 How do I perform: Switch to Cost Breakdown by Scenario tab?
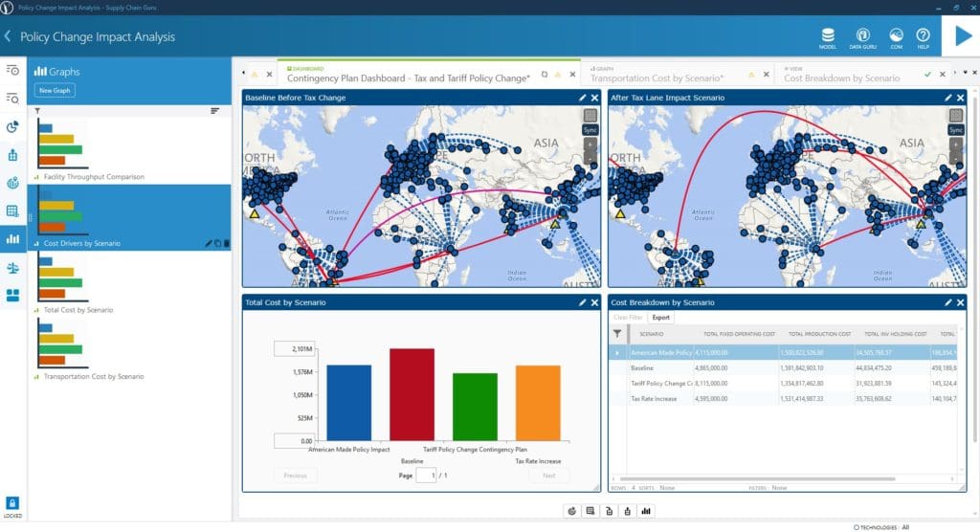tap(842, 78)
